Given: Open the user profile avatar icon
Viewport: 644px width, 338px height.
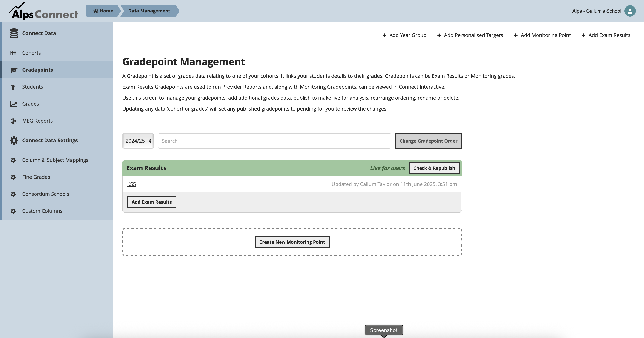Looking at the screenshot, I should [630, 11].
